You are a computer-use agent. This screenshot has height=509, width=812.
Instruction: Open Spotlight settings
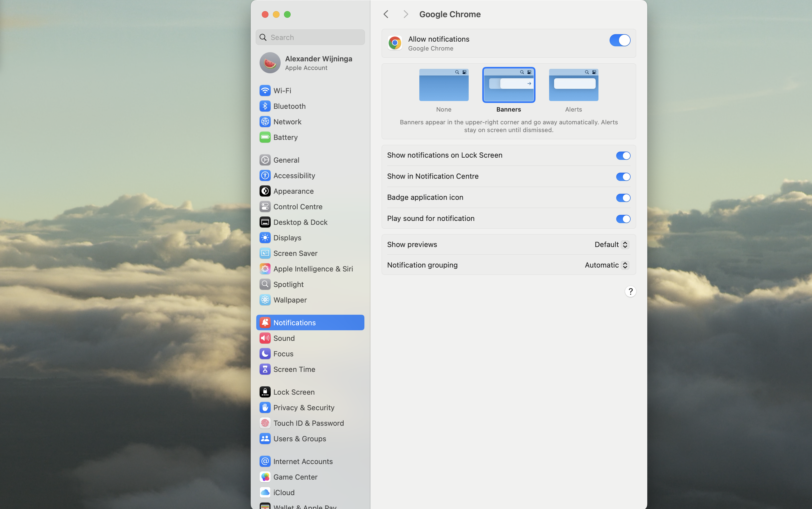288,284
